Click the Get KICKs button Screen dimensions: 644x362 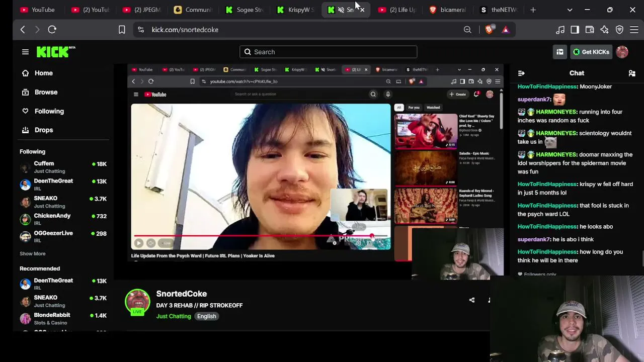(591, 52)
